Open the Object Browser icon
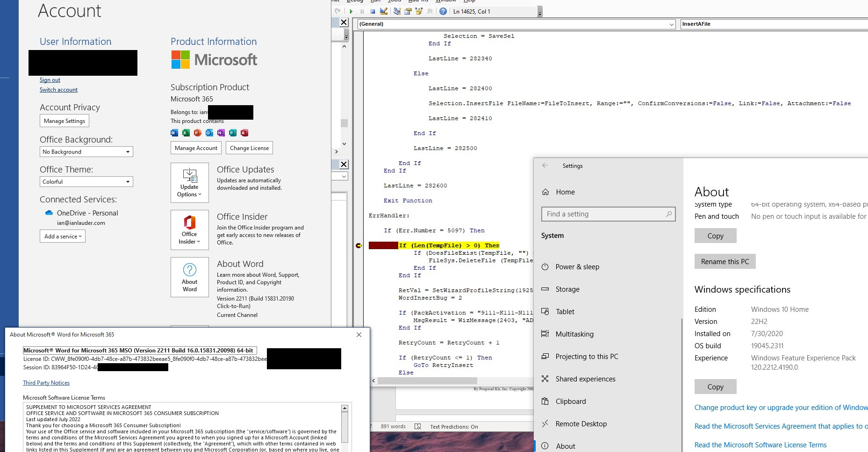This screenshot has height=452, width=868. tap(419, 11)
